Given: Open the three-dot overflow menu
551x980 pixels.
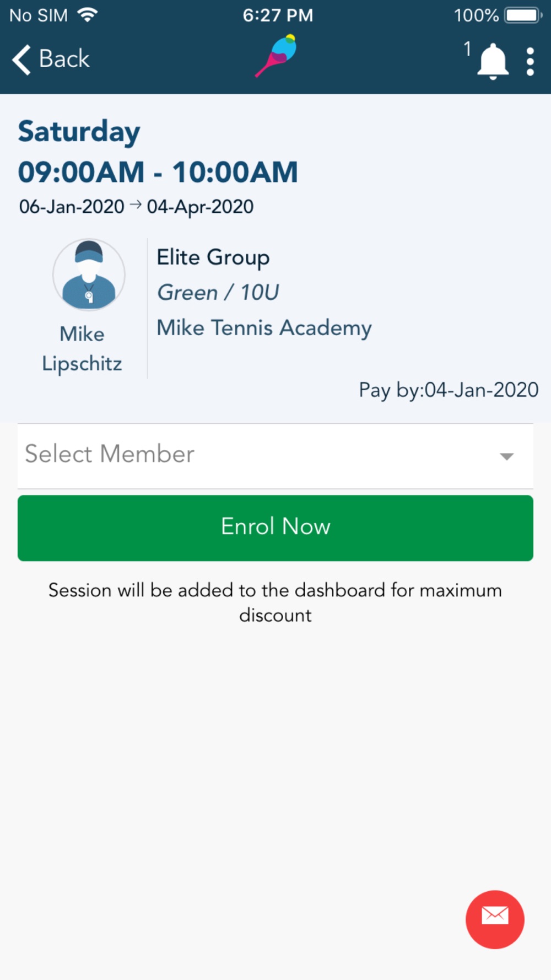Looking at the screenshot, I should click(530, 61).
